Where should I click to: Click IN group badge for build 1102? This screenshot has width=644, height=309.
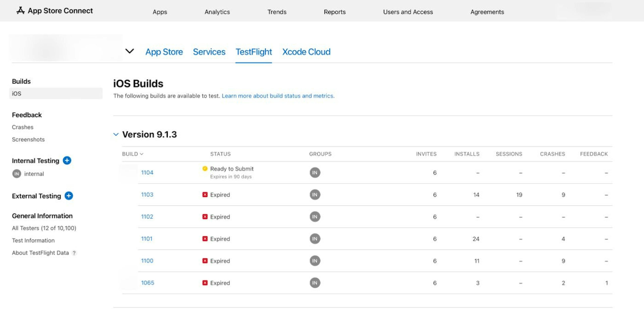pyautogui.click(x=315, y=216)
